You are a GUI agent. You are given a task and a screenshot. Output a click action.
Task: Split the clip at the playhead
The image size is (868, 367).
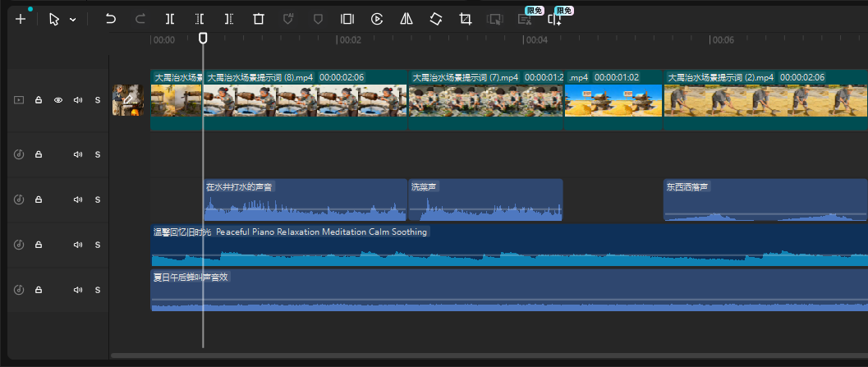[169, 19]
